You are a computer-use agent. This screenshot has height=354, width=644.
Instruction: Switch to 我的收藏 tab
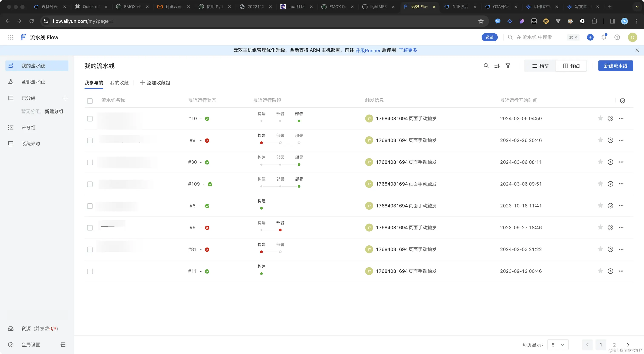tap(119, 83)
